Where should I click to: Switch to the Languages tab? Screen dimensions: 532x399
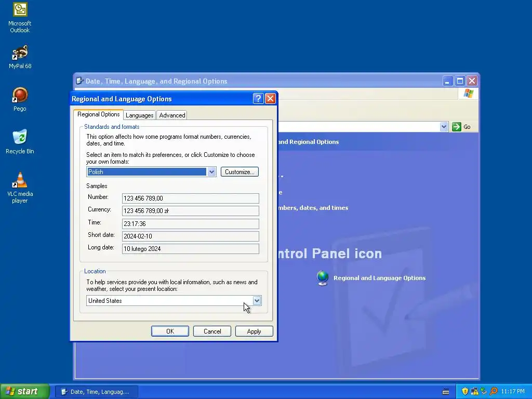click(x=139, y=115)
